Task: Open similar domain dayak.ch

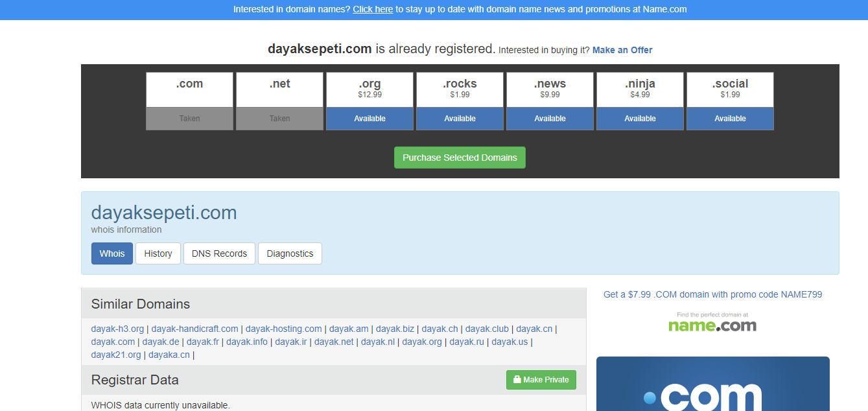Action: (x=440, y=329)
